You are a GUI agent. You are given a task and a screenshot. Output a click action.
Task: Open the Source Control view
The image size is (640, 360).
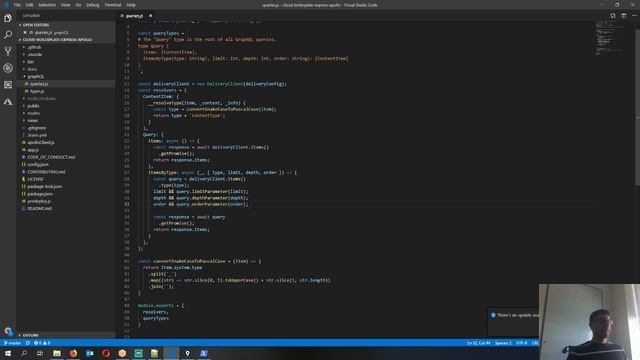(8, 51)
